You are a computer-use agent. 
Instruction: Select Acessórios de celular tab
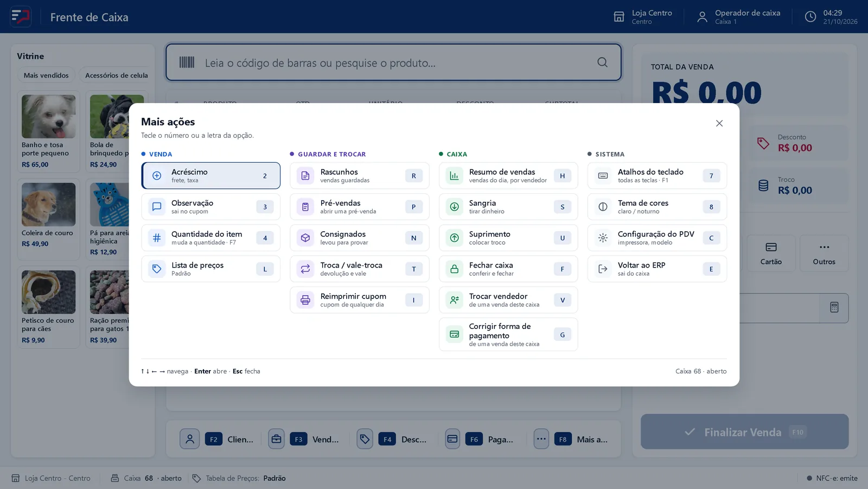[x=116, y=75]
